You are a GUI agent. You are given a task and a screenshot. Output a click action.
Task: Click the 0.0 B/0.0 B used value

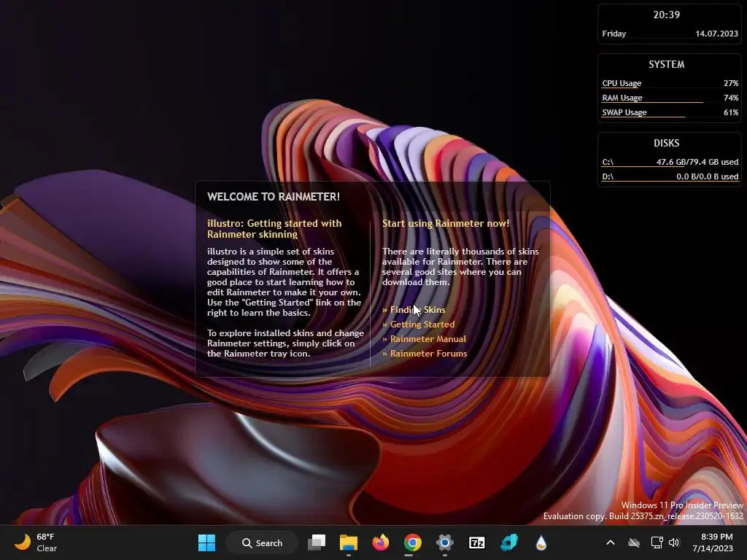pyautogui.click(x=707, y=176)
